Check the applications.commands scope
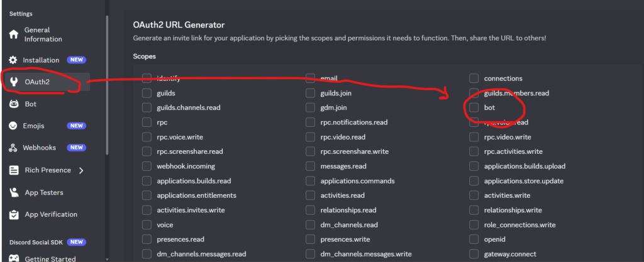This screenshot has width=644, height=262. tap(311, 181)
